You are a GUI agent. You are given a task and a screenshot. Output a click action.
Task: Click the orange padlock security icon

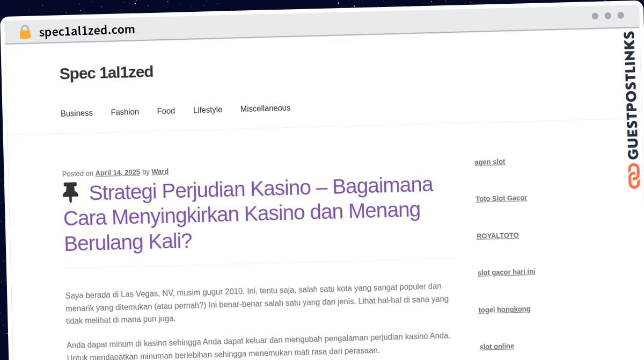pos(25,32)
